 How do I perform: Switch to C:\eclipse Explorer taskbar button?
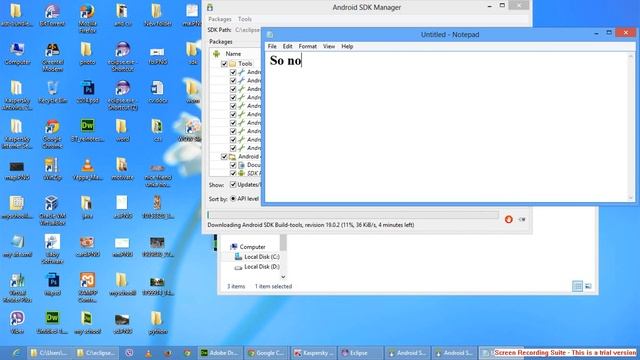pyautogui.click(x=96, y=353)
